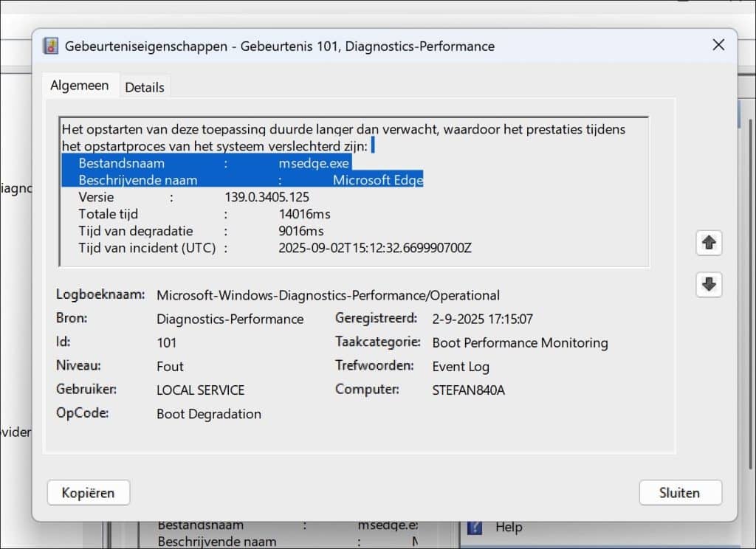Click Taakcategorie value Boot Performance Monitoring

(520, 342)
